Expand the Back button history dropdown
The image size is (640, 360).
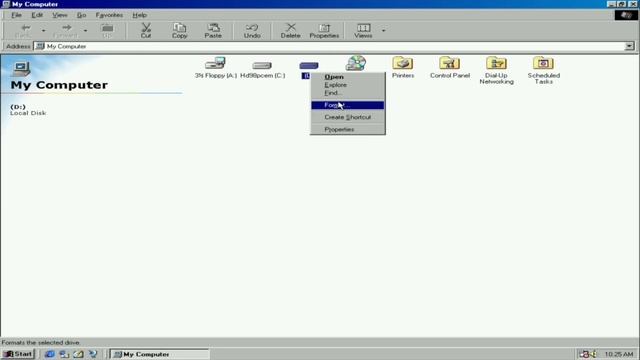pos(43,30)
